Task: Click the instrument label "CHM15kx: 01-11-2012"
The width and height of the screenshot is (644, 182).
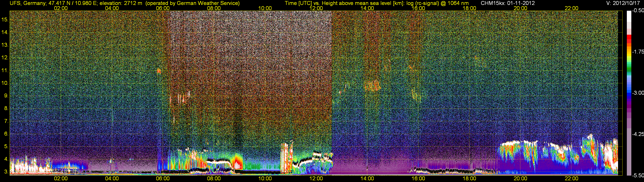Action: click(507, 3)
